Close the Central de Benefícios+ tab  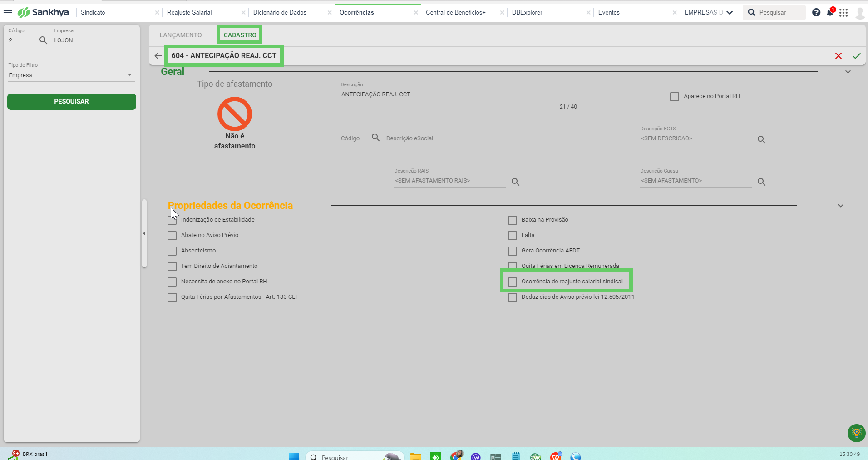[502, 13]
